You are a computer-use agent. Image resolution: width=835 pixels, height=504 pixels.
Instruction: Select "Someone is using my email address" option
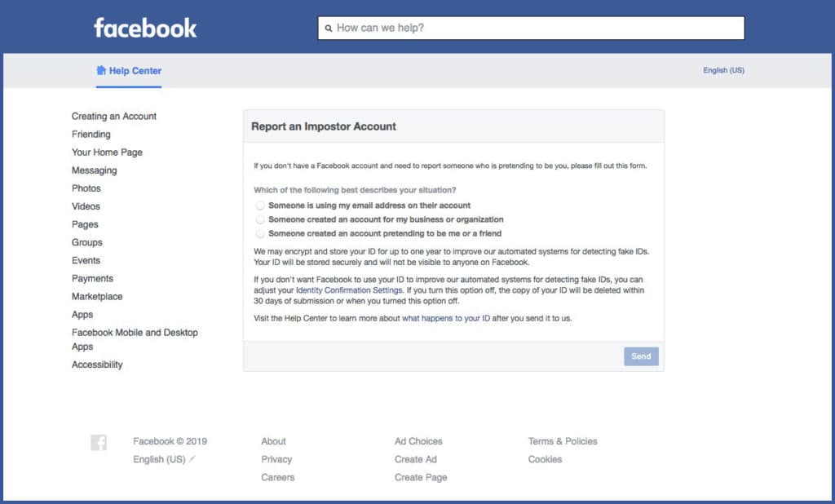261,206
